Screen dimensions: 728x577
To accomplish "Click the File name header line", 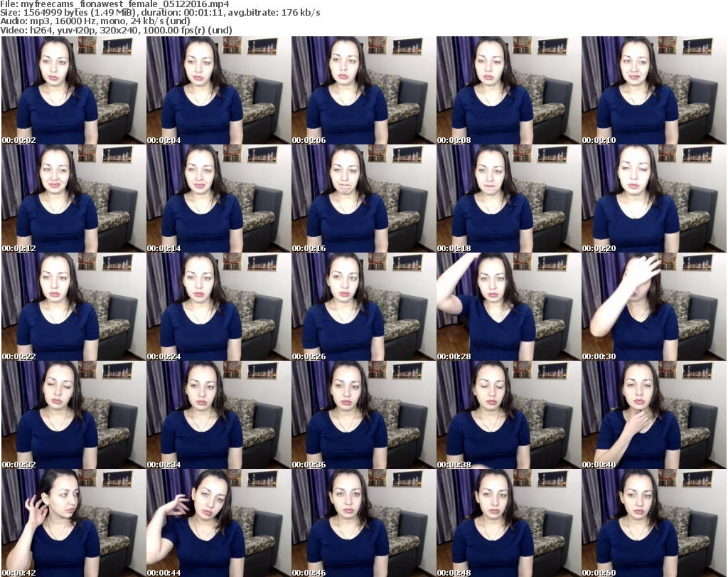I will coord(114,4).
